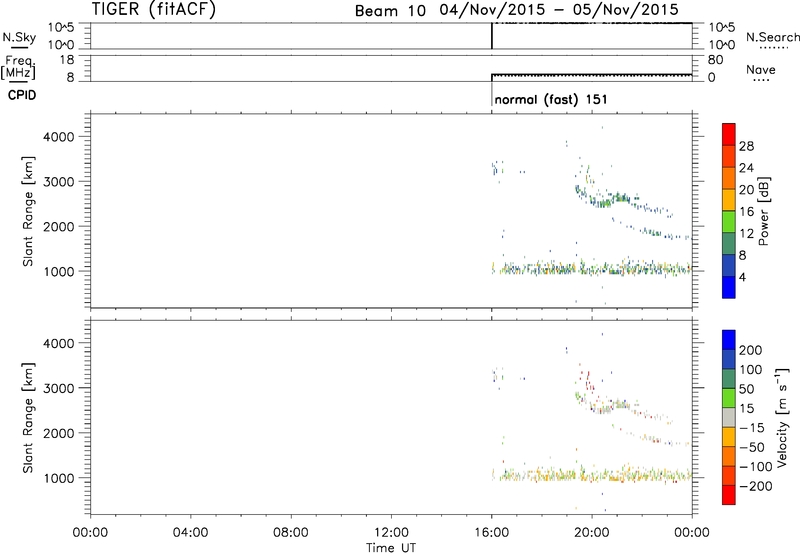The height and width of the screenshot is (554, 800).
Task: Click the dotted line sample under N.Search
Action: [773, 48]
